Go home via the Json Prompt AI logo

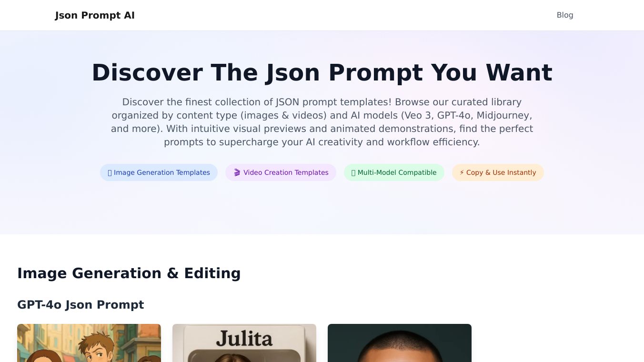[95, 15]
